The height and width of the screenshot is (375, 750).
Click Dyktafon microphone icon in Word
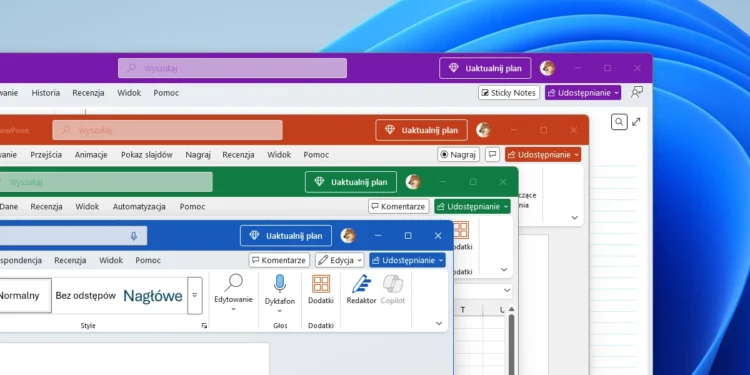click(280, 284)
